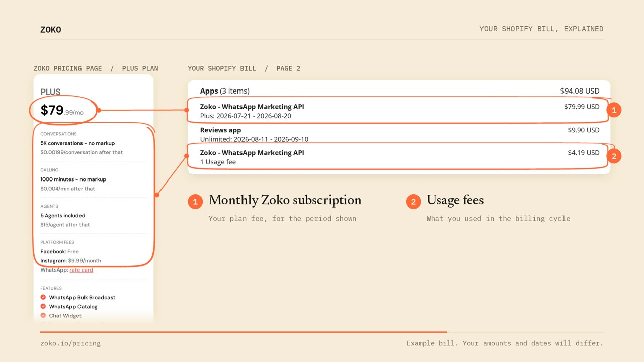
Task: Click the 'YOUR SHOPIFY BILL' section label
Action: tap(222, 68)
